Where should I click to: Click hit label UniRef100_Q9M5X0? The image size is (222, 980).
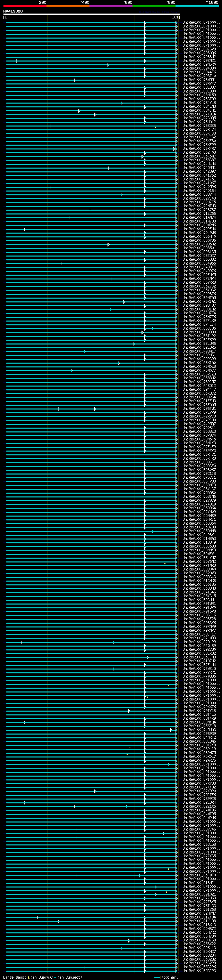point(199,64)
